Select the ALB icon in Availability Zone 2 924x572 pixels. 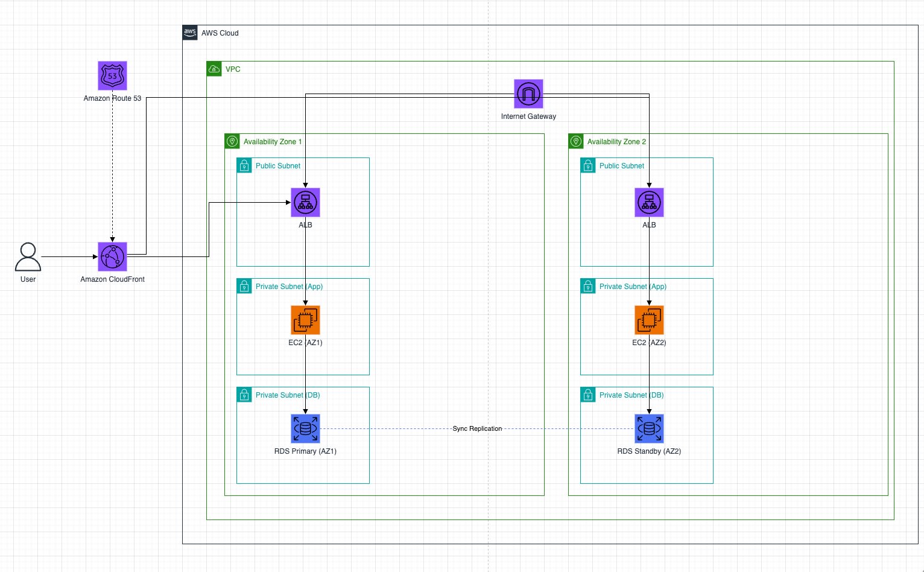(x=649, y=202)
